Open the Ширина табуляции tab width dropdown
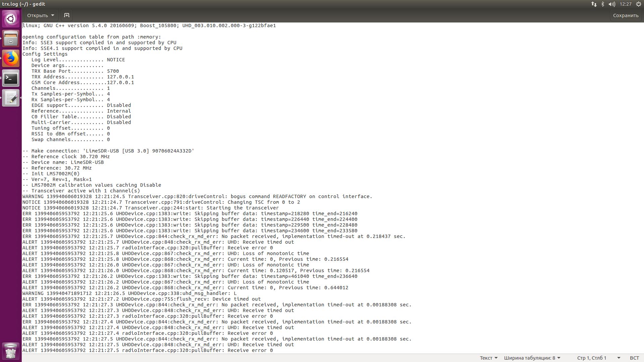Screen dimensions: 644x362 (x=532, y=358)
